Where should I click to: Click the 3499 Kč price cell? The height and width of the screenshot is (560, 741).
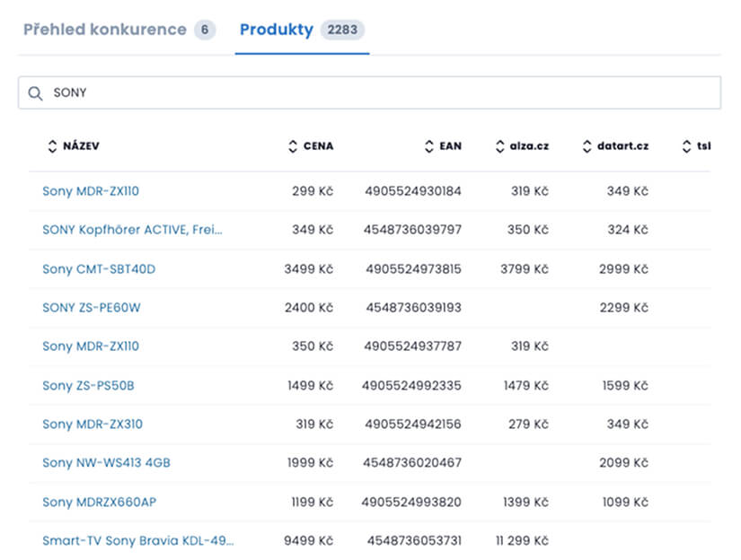pyautogui.click(x=309, y=269)
